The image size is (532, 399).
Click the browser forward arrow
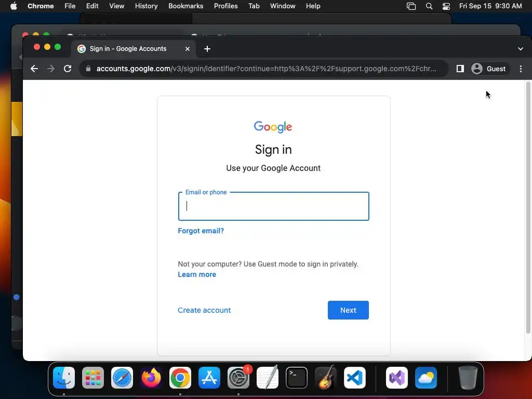(x=51, y=69)
